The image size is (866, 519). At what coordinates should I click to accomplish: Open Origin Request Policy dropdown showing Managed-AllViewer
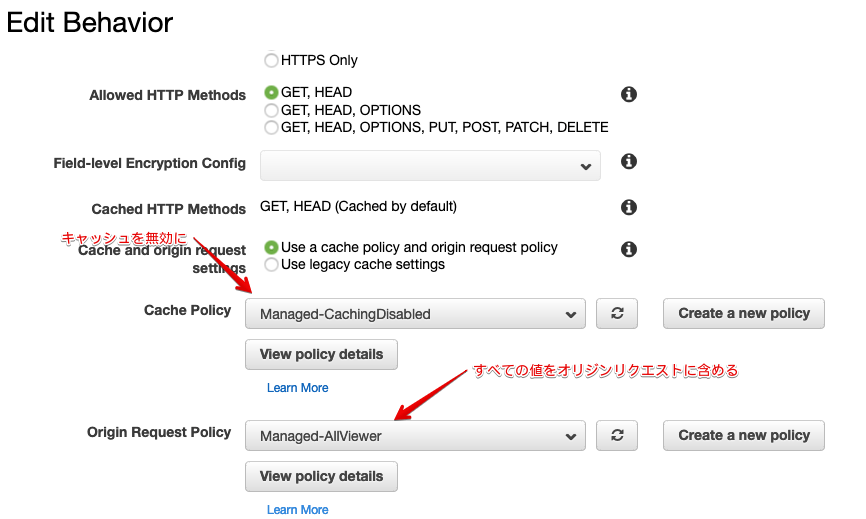[x=415, y=436]
